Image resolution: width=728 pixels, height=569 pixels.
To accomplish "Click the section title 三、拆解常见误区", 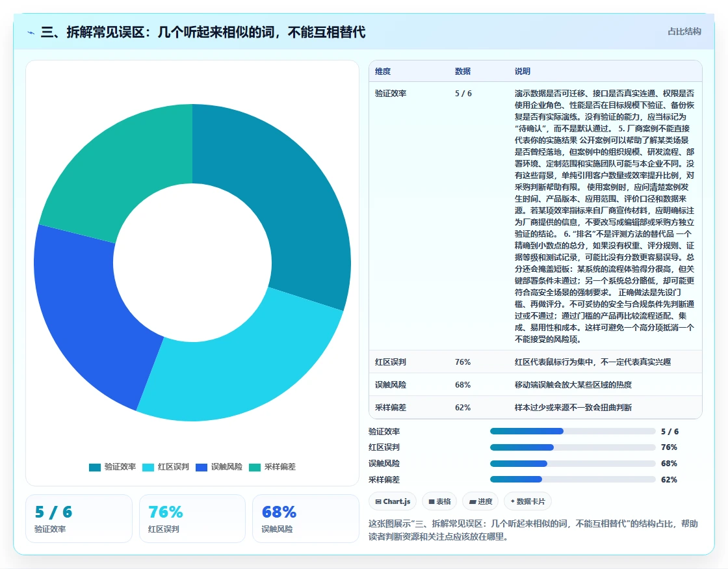I will (203, 33).
